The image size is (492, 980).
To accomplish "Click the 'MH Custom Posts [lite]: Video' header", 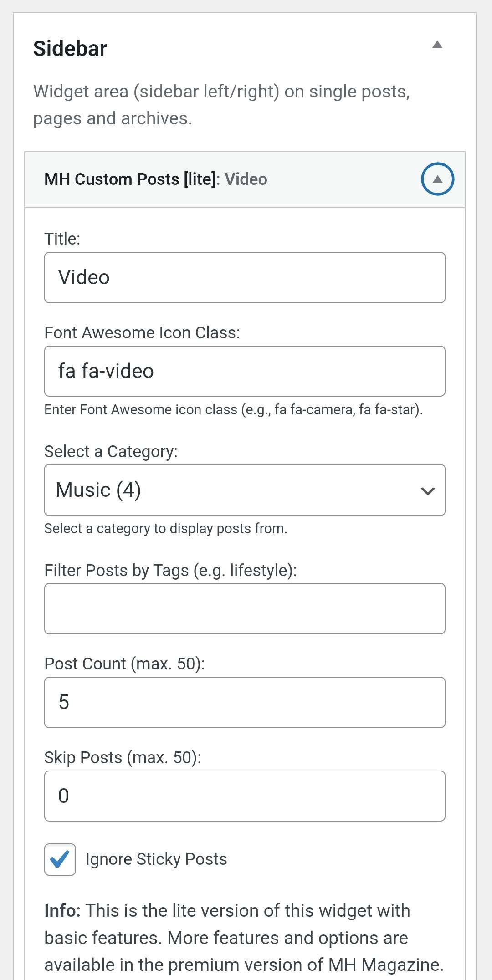I will coord(156,179).
